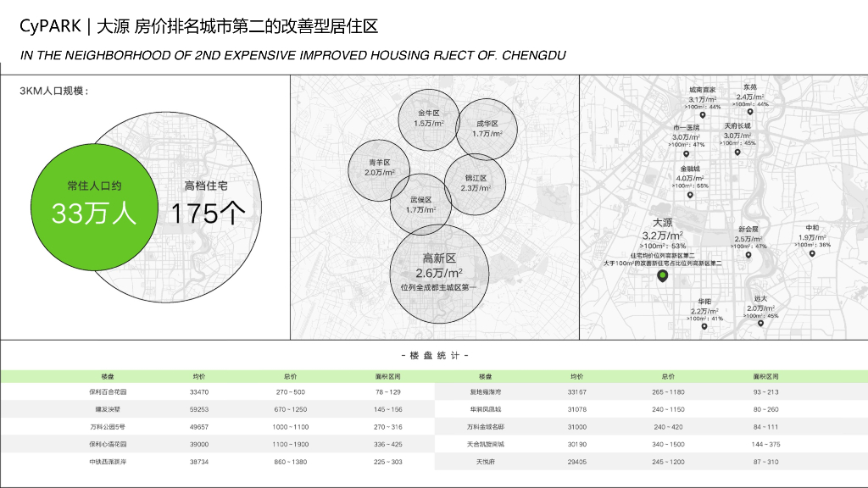Click the map pin under 金融城
The width and height of the screenshot is (868, 488).
click(690, 196)
